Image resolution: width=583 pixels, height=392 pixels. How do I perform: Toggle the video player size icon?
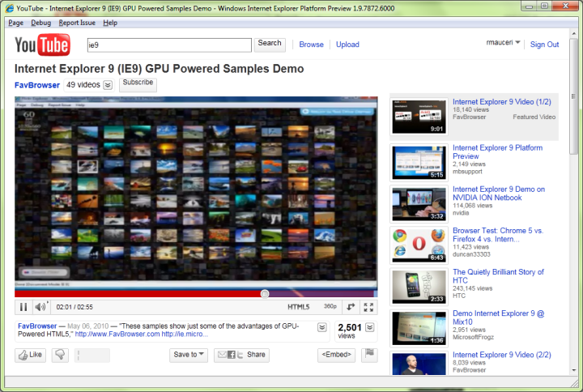click(351, 307)
